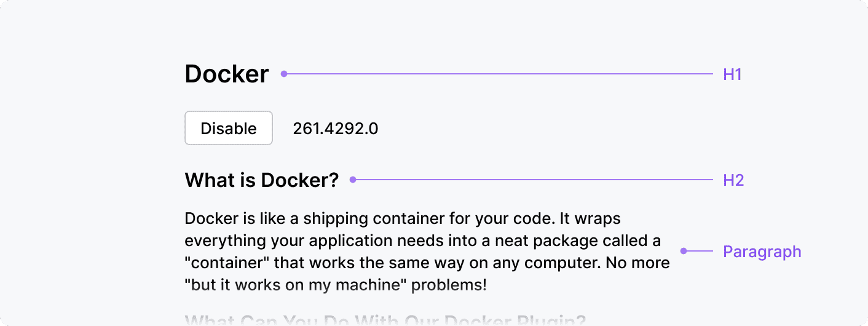The image size is (868, 326).
Task: Click the purple H1 annotation label
Action: coord(732,75)
